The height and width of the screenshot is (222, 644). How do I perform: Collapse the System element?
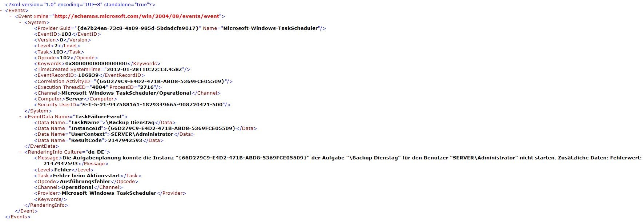point(20,23)
